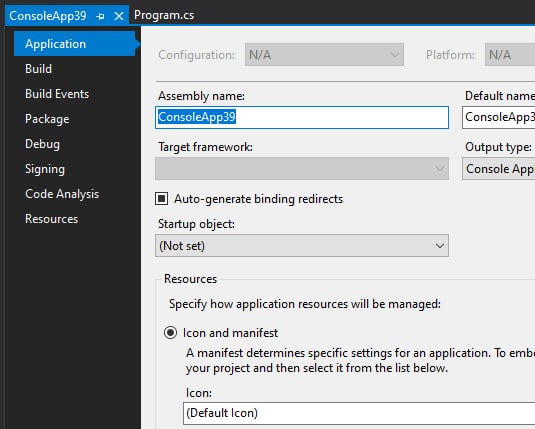Open the Debug settings page
Viewport: 535px width, 429px height.
point(42,144)
